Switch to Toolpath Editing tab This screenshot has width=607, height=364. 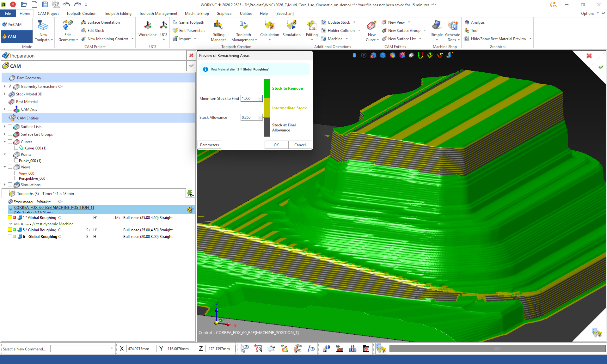[x=118, y=14]
